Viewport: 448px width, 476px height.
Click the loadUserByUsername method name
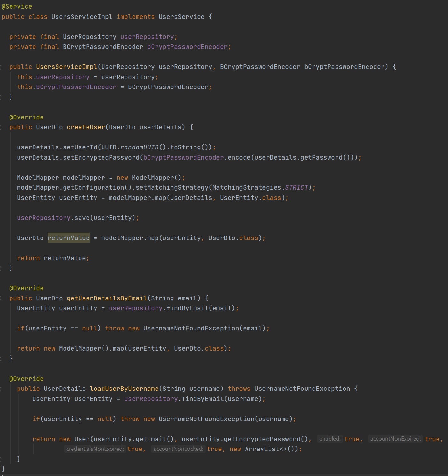click(x=124, y=389)
